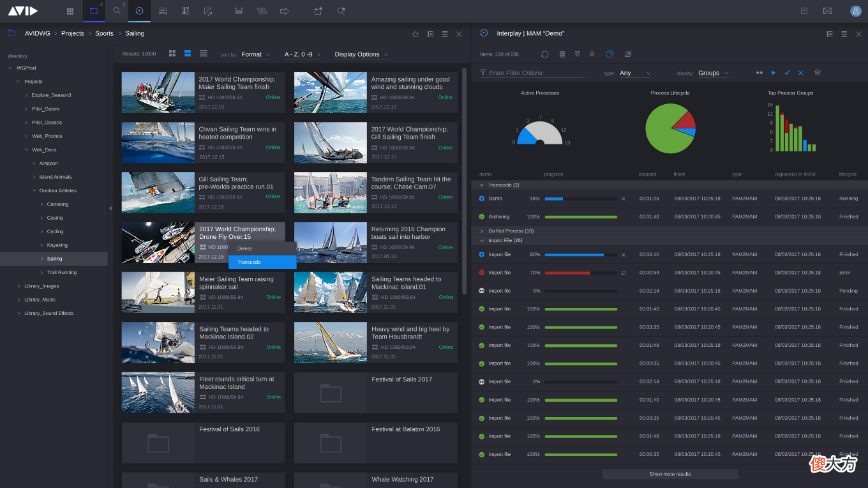
Task: Open the mail messages icon
Action: [827, 11]
